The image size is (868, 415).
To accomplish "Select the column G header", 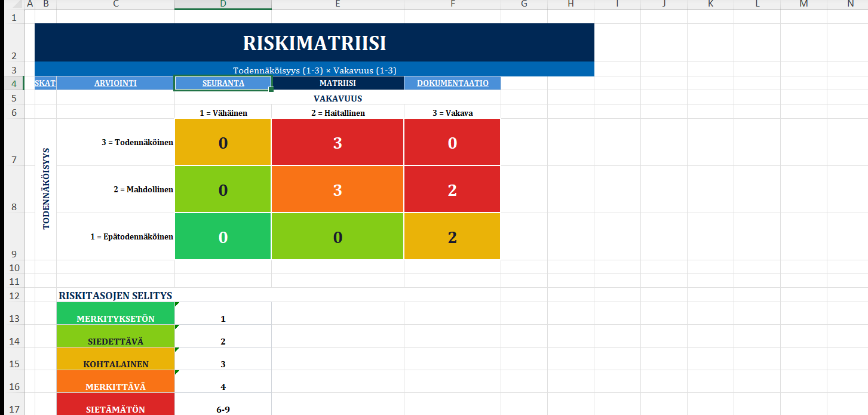I will coord(524,5).
